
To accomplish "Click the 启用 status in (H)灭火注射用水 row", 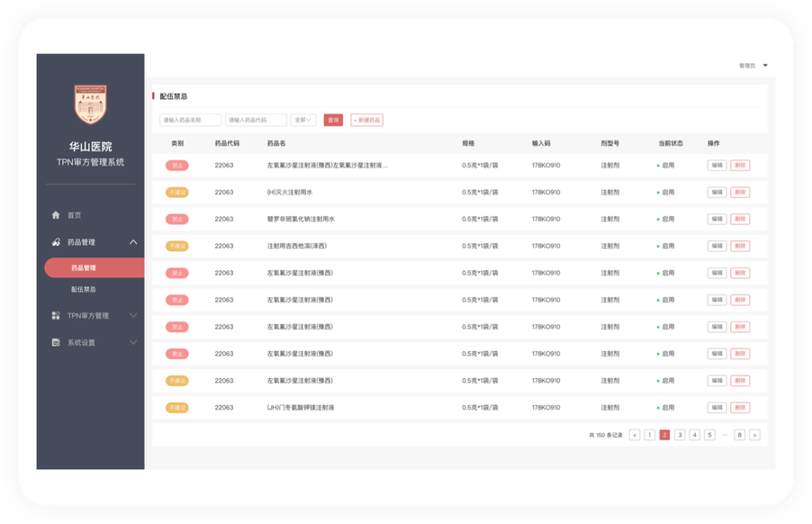I will (x=666, y=192).
